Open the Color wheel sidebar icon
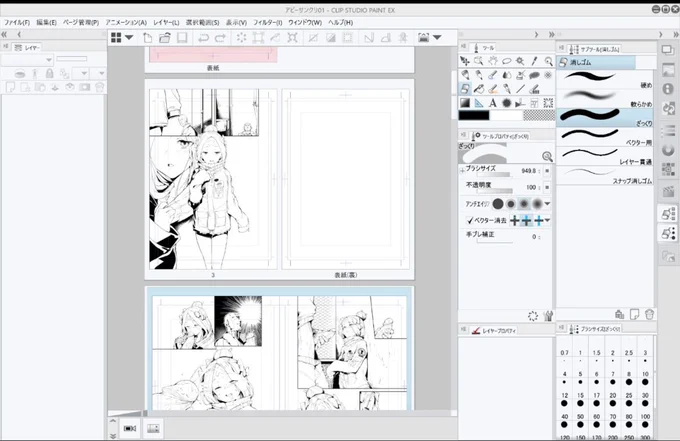 [668, 150]
